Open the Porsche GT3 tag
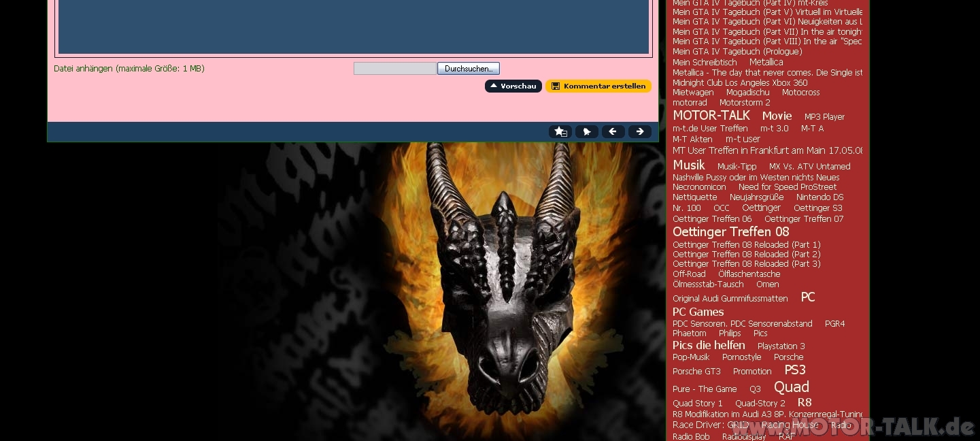This screenshot has height=441, width=980. [x=696, y=372]
